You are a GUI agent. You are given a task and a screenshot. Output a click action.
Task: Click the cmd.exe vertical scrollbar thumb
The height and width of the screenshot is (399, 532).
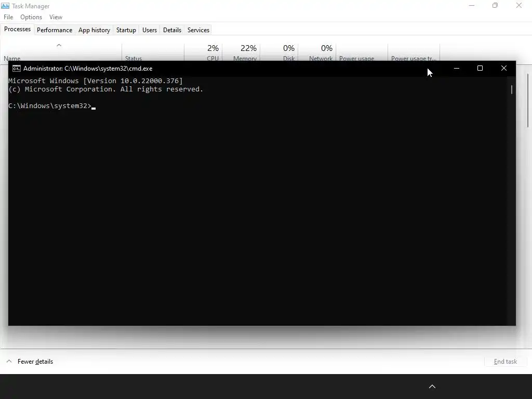pyautogui.click(x=512, y=89)
